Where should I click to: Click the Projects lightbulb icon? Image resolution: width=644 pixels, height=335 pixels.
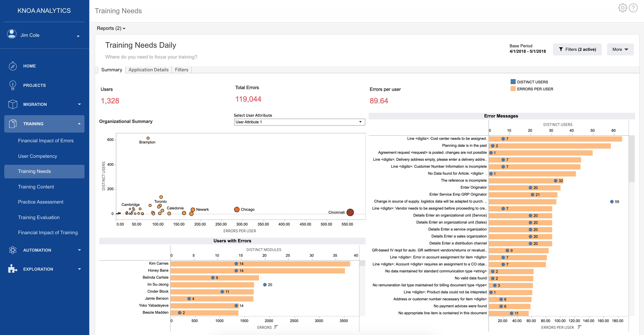[12, 85]
